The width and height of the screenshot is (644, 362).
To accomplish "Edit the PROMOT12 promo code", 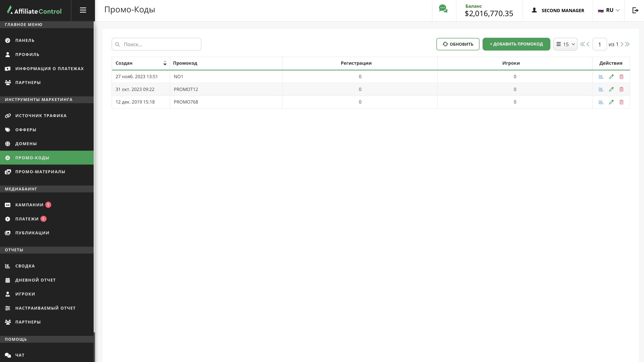I will pyautogui.click(x=611, y=89).
